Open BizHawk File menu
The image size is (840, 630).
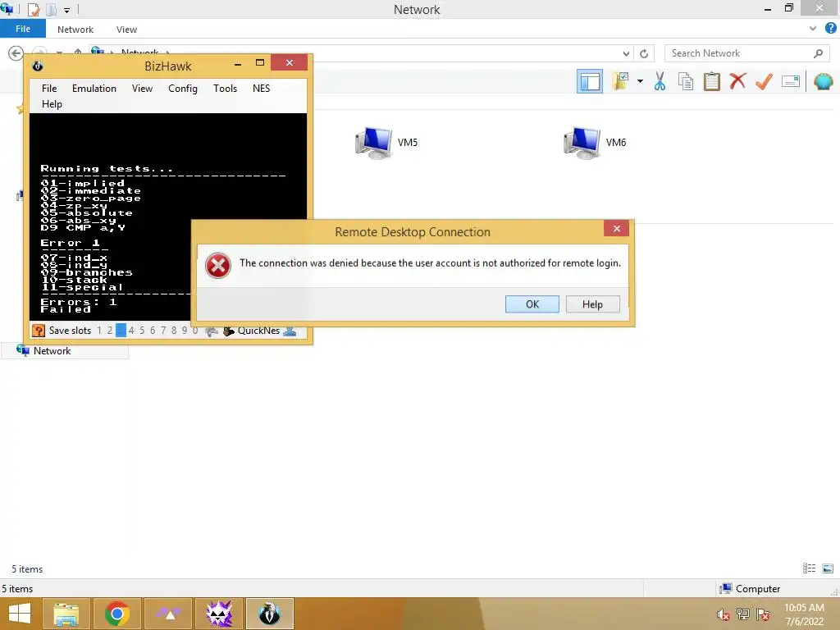(49, 89)
